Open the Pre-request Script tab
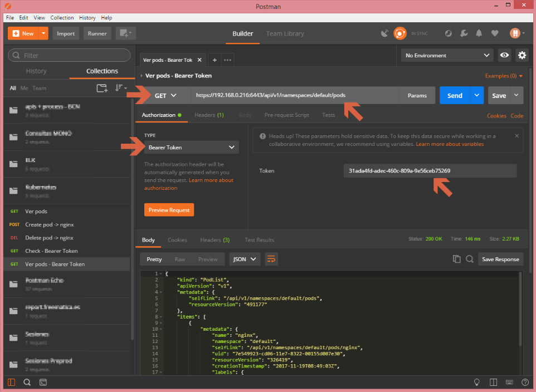The height and width of the screenshot is (392, 536). click(x=286, y=115)
